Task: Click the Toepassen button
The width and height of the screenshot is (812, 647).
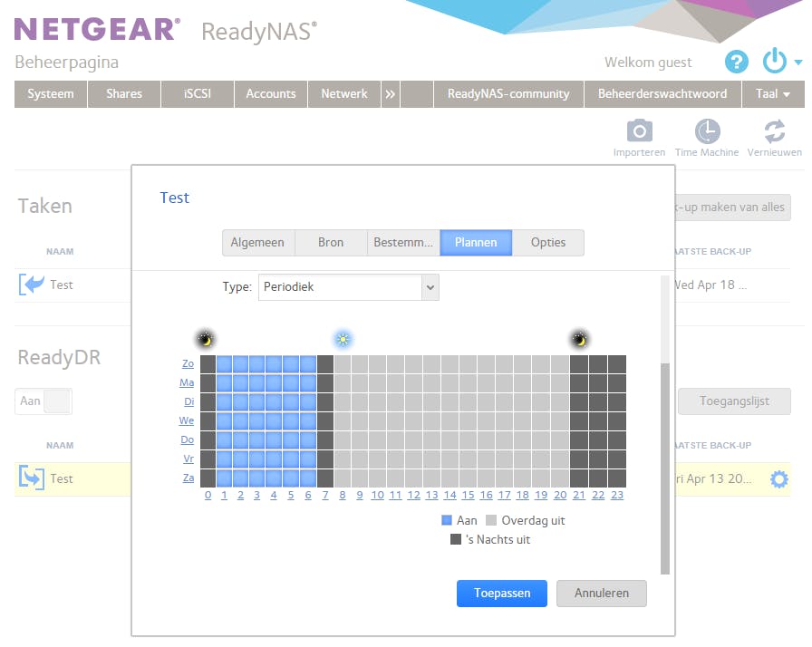Action: [502, 594]
